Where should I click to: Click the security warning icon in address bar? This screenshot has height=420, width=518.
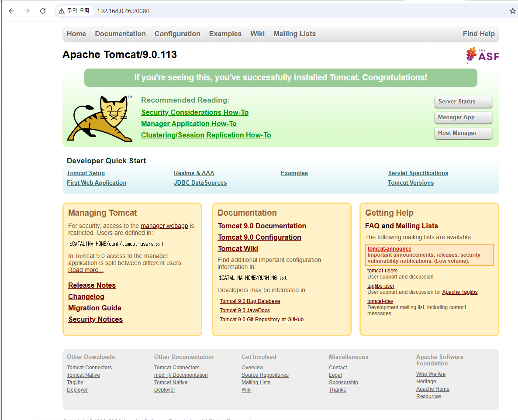(62, 11)
